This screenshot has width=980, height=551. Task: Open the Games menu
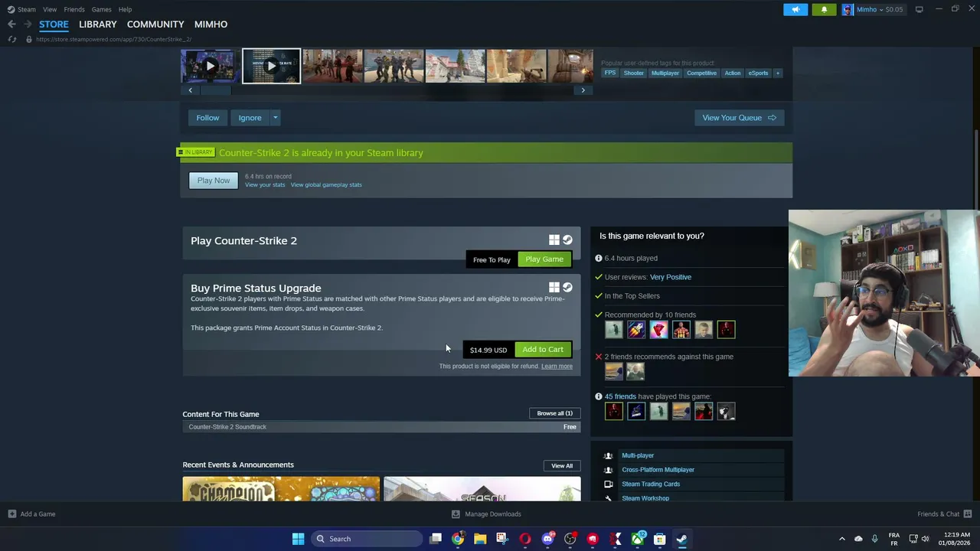point(102,9)
